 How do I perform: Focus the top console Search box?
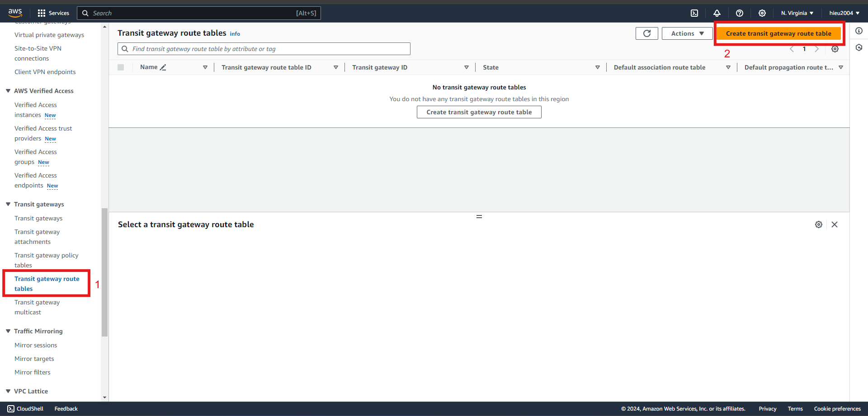pos(199,13)
